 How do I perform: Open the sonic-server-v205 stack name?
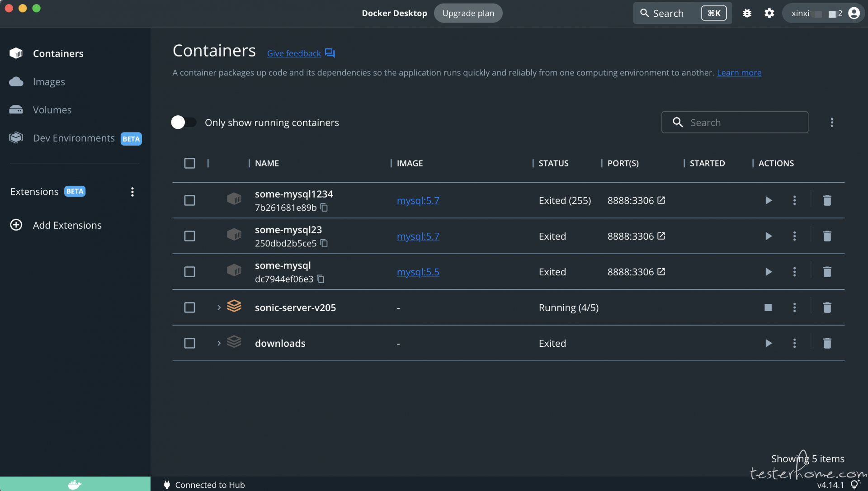click(295, 307)
